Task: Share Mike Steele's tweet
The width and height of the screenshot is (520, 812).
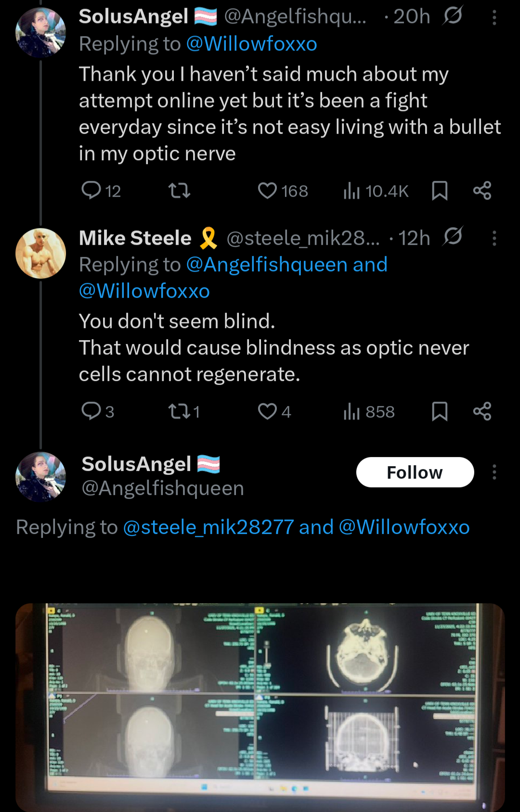Action: [x=482, y=412]
